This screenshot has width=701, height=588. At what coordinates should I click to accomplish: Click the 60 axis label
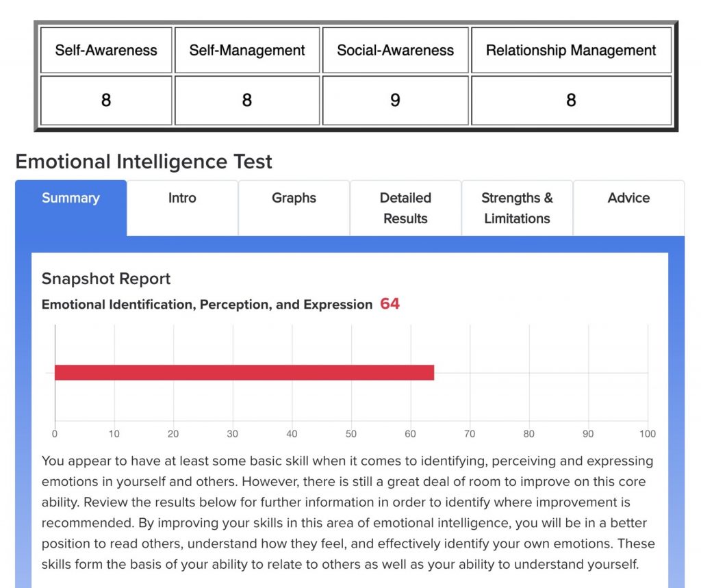click(x=411, y=434)
